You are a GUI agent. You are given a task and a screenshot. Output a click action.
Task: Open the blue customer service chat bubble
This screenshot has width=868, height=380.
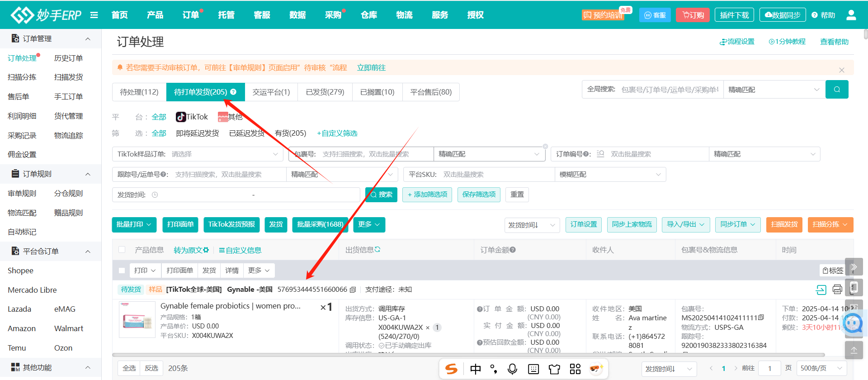854,323
